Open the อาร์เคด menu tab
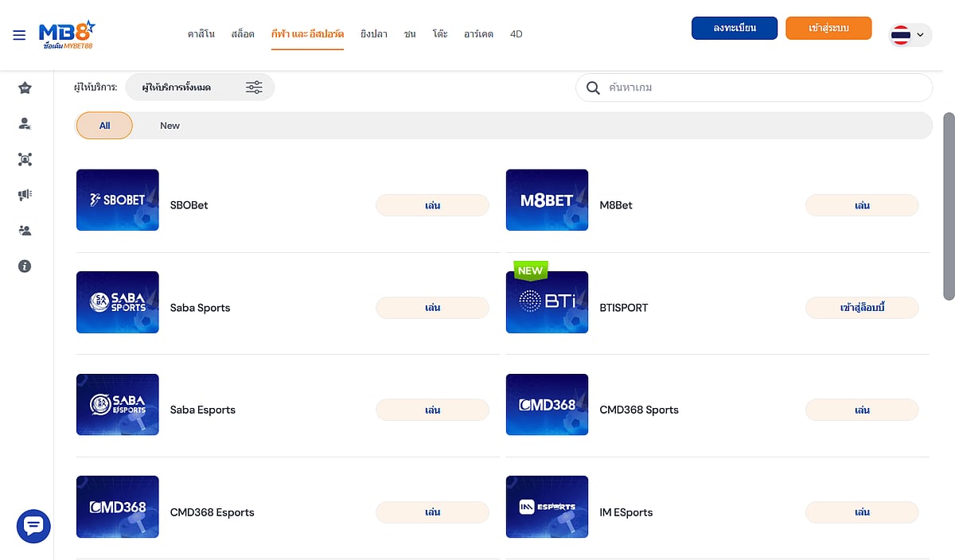The image size is (955, 560). tap(479, 34)
